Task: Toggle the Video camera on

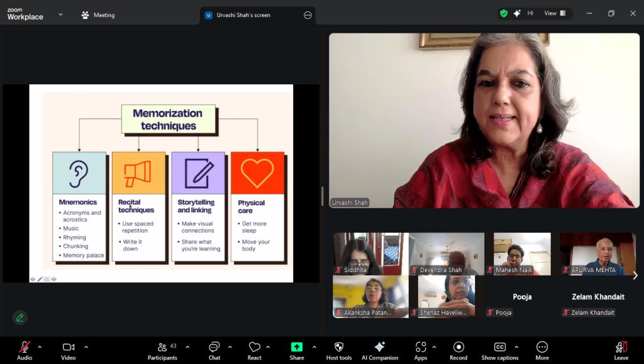Action: [69, 350]
